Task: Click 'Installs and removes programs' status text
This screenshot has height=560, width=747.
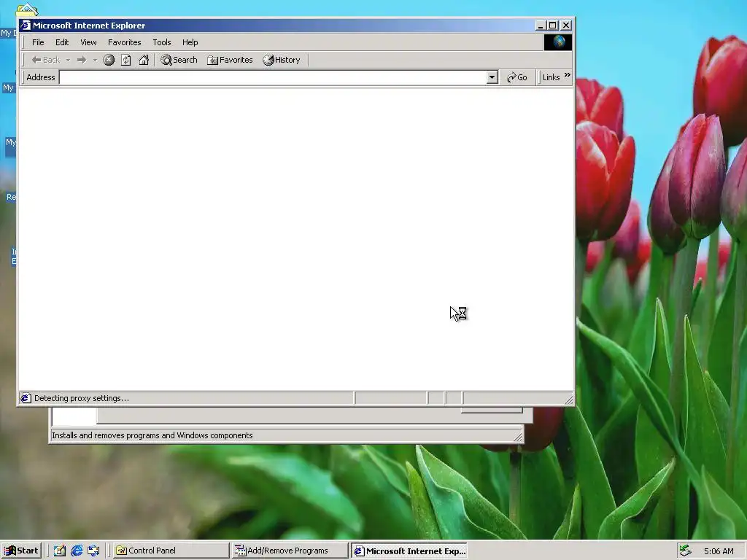Action: point(152,435)
